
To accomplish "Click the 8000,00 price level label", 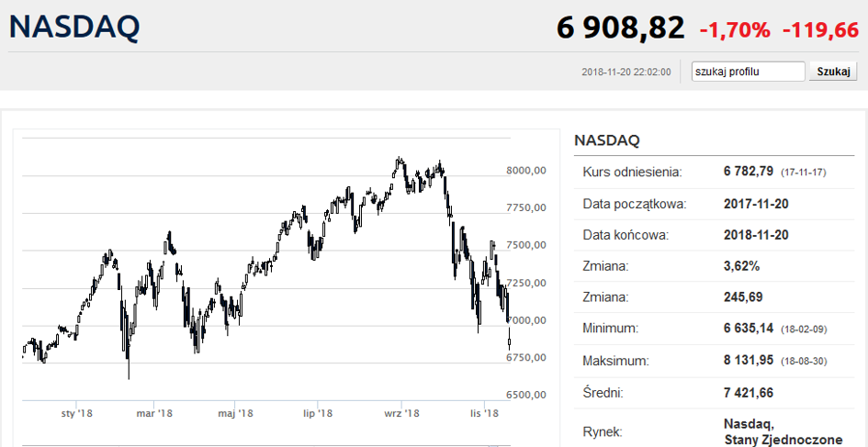I will (527, 170).
